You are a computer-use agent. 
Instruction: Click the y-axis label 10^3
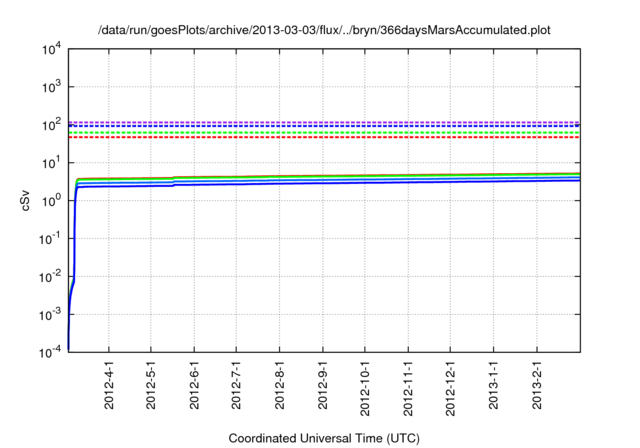[x=52, y=86]
